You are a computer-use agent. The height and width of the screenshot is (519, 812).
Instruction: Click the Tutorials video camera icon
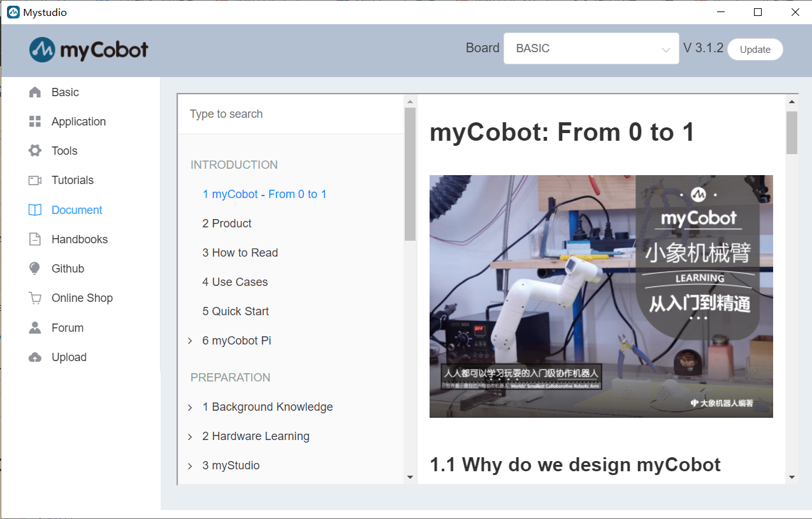[35, 180]
